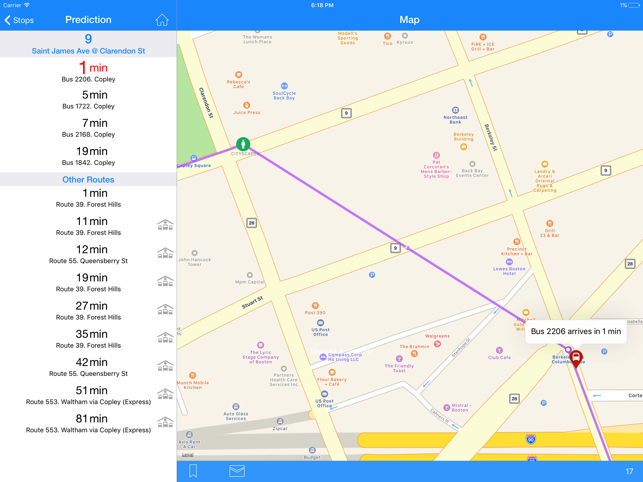Image resolution: width=643 pixels, height=482 pixels.
Task: Select the 1 min Bus 2206 prediction
Action: click(x=88, y=74)
